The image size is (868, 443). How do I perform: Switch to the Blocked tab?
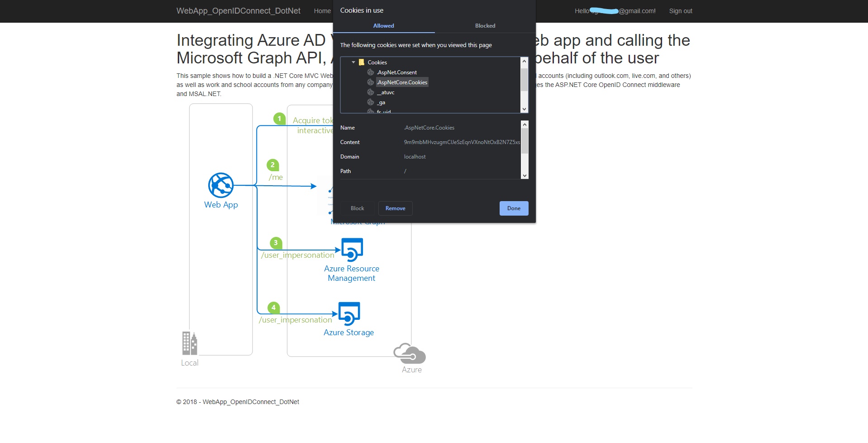coord(484,26)
